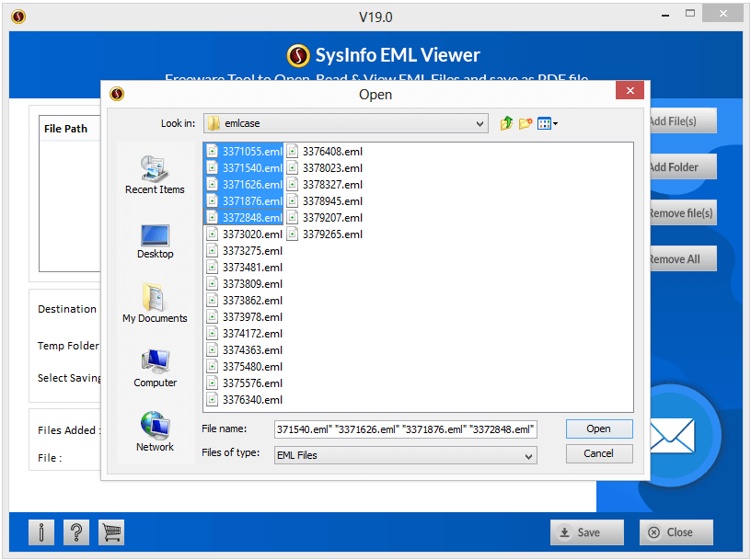The height and width of the screenshot is (560, 751).
Task: Click the SysInfo icon in the Open dialog title
Action: click(x=117, y=94)
